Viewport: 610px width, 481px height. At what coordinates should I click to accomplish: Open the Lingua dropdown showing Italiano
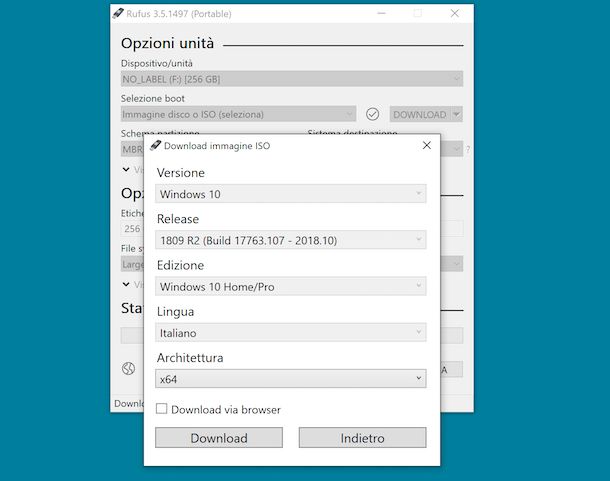click(291, 333)
